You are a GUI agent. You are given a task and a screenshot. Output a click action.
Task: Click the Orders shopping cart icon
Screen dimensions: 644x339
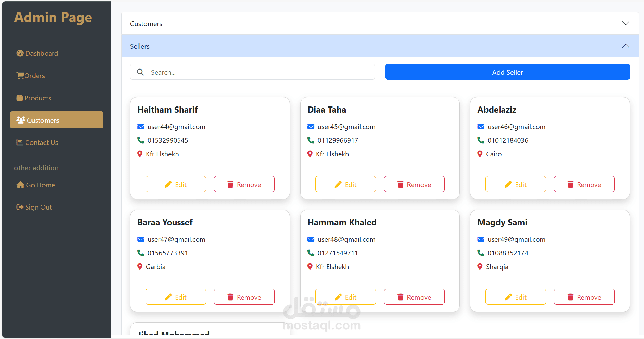[20, 76]
